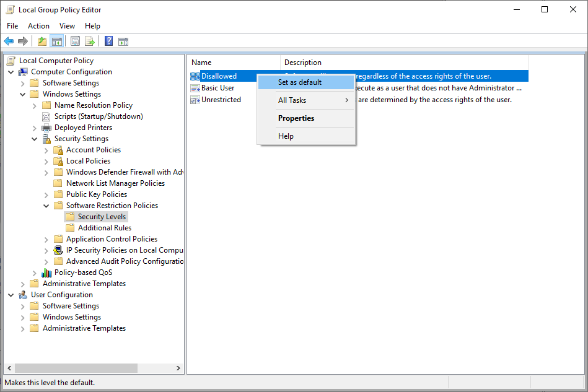The image size is (588, 392).
Task: Click the User Configuration person icon
Action: coord(23,295)
